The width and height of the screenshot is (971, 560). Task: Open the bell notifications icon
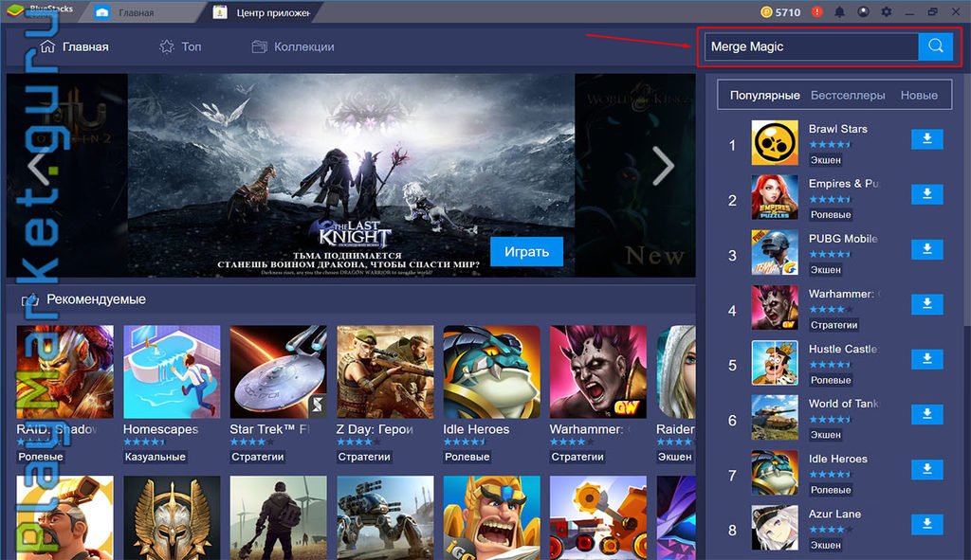(x=840, y=11)
